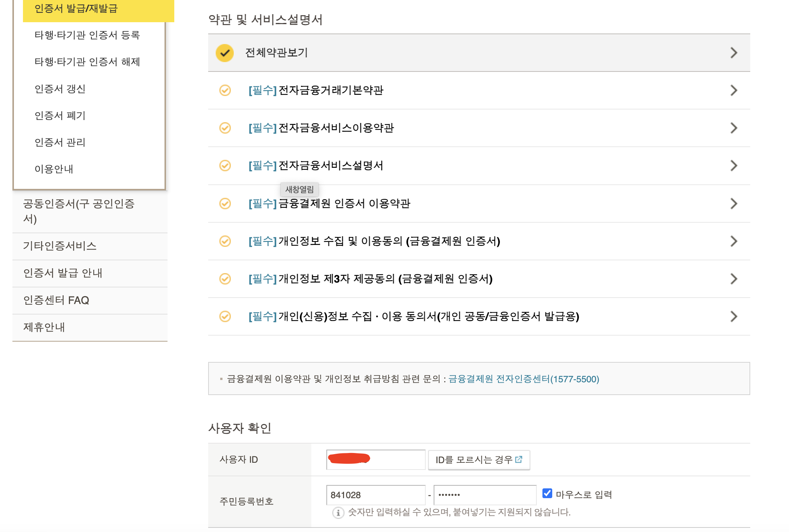
Task: Toggle agreement for 개인정보 수집 및 이용동의
Action: 225,241
